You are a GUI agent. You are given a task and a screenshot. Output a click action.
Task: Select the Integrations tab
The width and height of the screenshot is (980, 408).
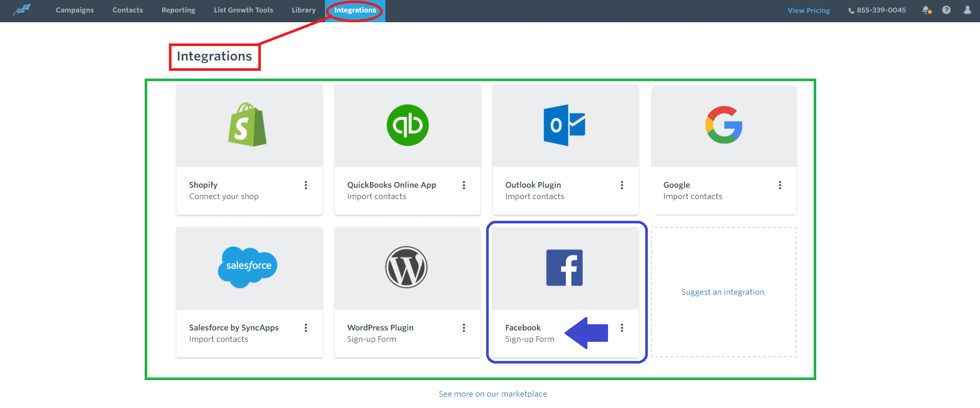355,10
